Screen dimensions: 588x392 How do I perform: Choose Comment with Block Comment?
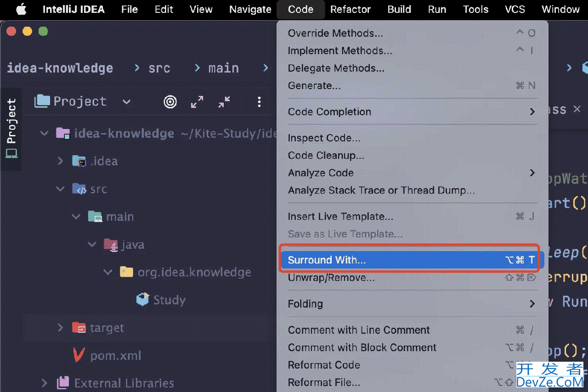412,347
